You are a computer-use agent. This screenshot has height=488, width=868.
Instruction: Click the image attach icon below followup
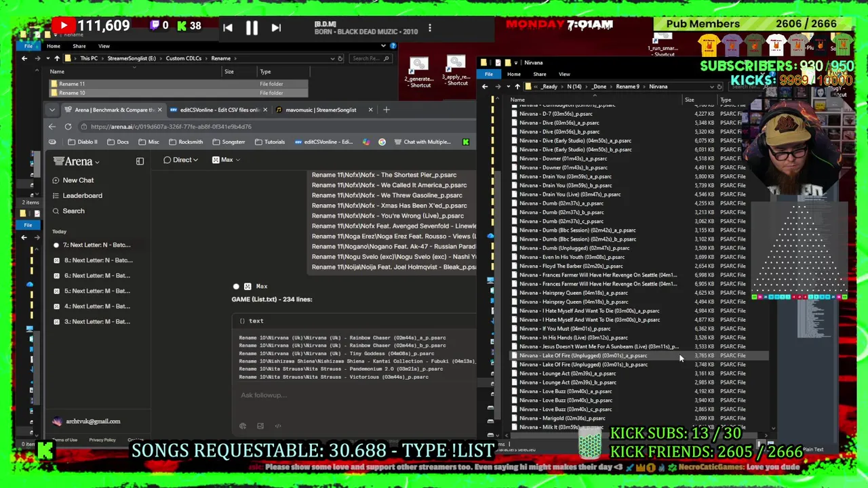point(260,426)
